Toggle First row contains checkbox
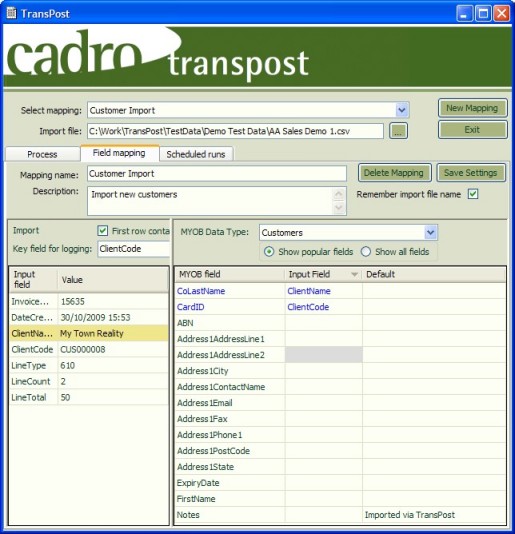This screenshot has width=515, height=534. 103,231
